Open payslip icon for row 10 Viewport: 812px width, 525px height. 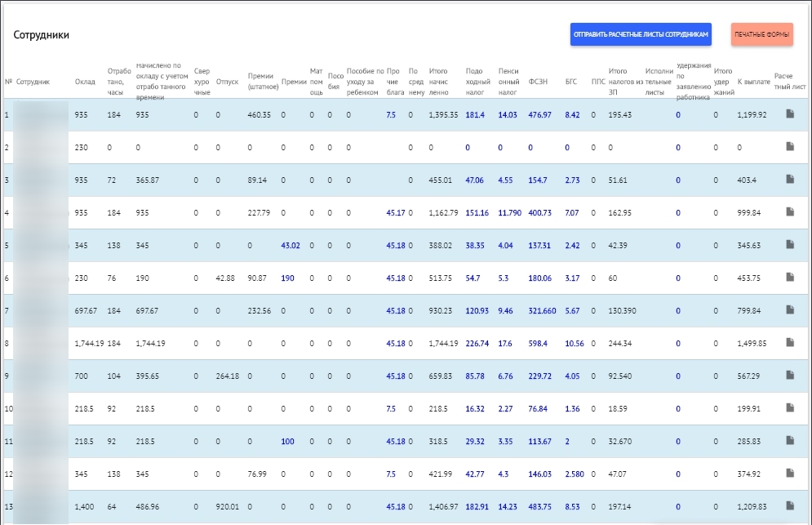click(x=789, y=407)
